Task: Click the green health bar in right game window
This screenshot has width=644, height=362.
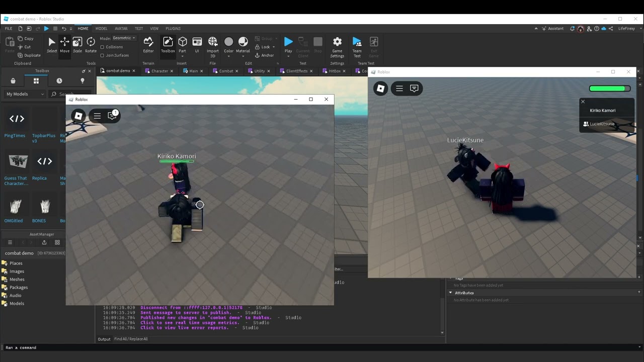Action: click(610, 88)
